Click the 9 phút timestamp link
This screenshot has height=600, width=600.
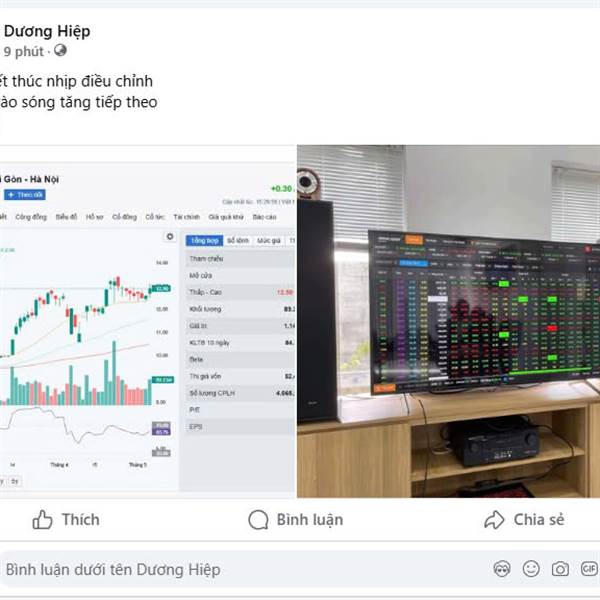(24, 51)
